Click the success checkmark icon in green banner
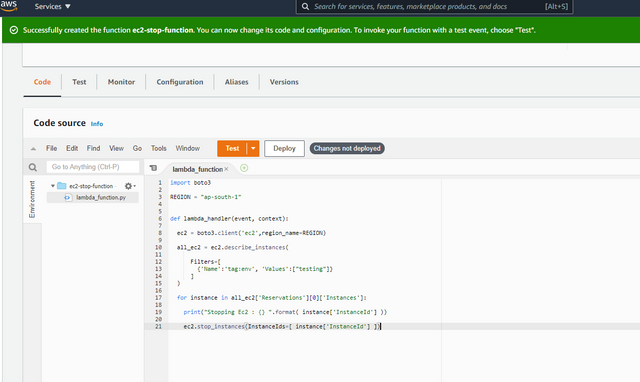This screenshot has width=640, height=382. tap(14, 30)
